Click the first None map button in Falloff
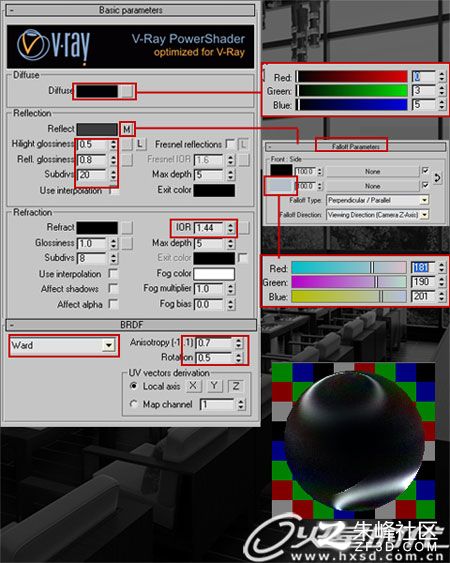Viewport: 450px width, 563px height. 372,172
